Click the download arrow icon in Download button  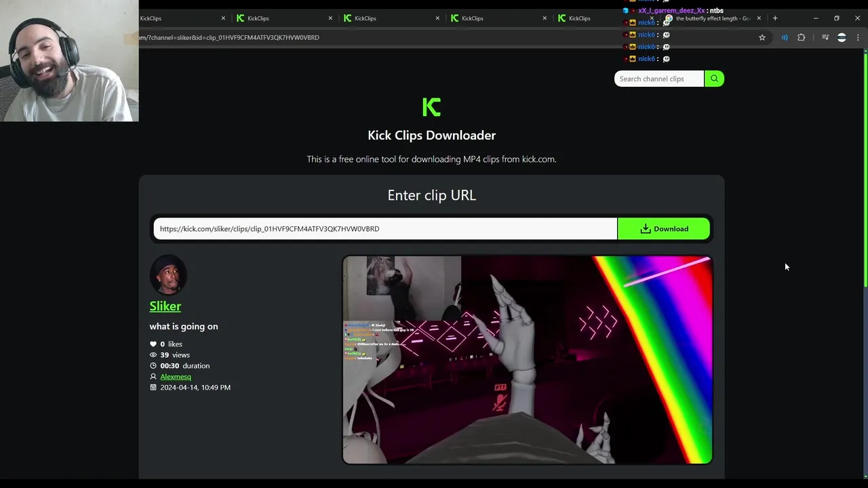[x=646, y=229]
